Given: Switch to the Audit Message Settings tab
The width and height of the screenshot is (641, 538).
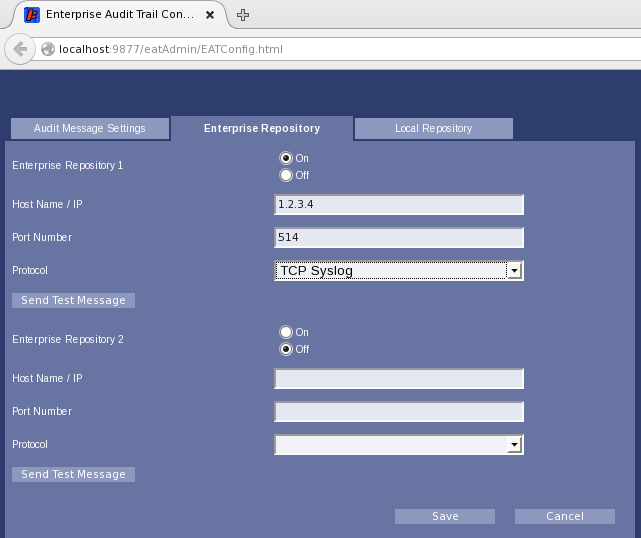Looking at the screenshot, I should coord(90,128).
